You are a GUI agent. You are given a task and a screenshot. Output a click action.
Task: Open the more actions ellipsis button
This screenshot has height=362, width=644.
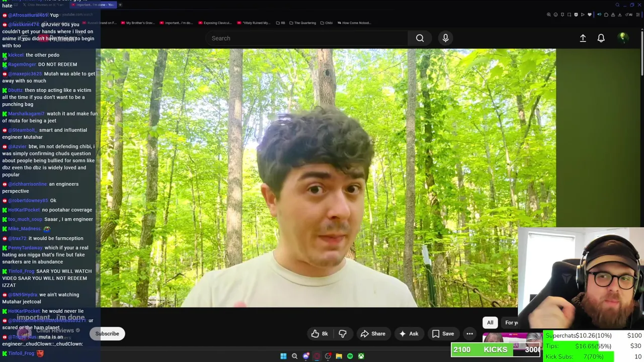coord(469,334)
